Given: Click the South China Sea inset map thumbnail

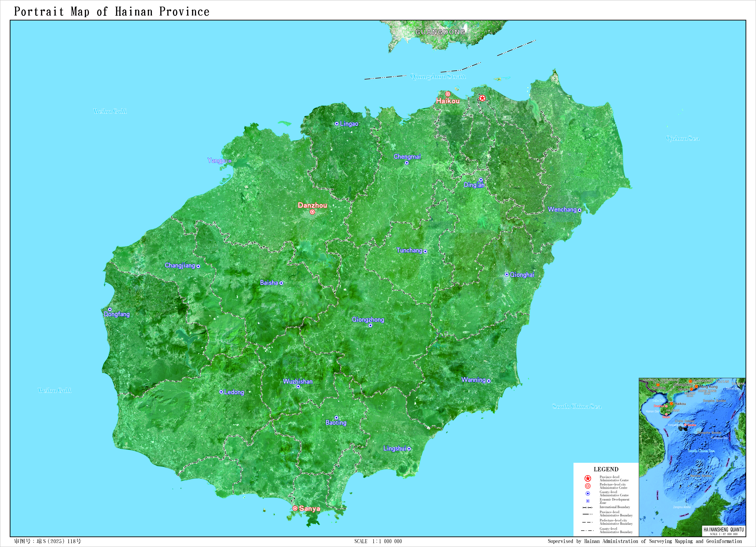Looking at the screenshot, I should pos(692,456).
